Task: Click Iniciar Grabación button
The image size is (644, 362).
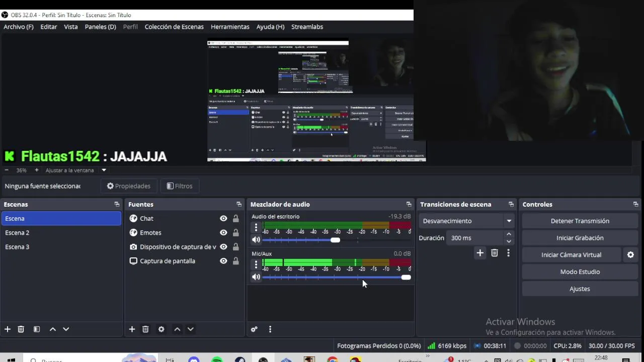Action: [x=580, y=238]
